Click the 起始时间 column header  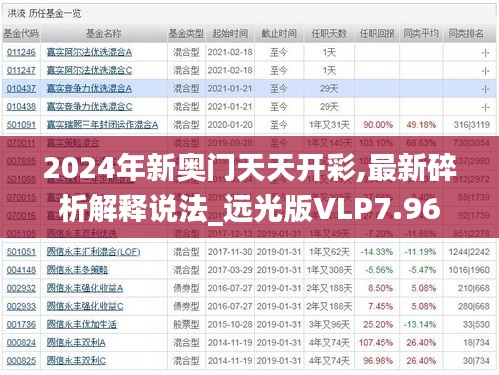tap(230, 33)
